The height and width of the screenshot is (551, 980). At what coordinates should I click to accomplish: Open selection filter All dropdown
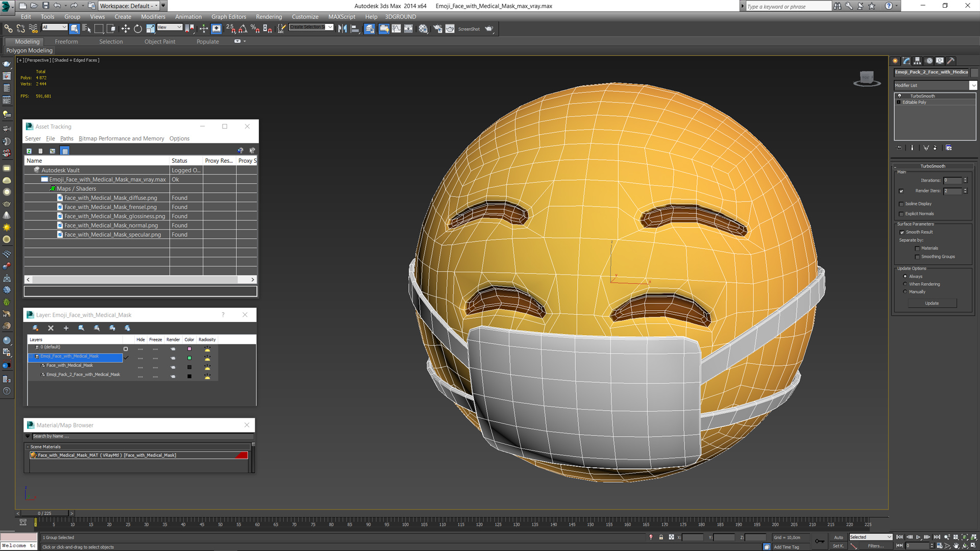55,27
